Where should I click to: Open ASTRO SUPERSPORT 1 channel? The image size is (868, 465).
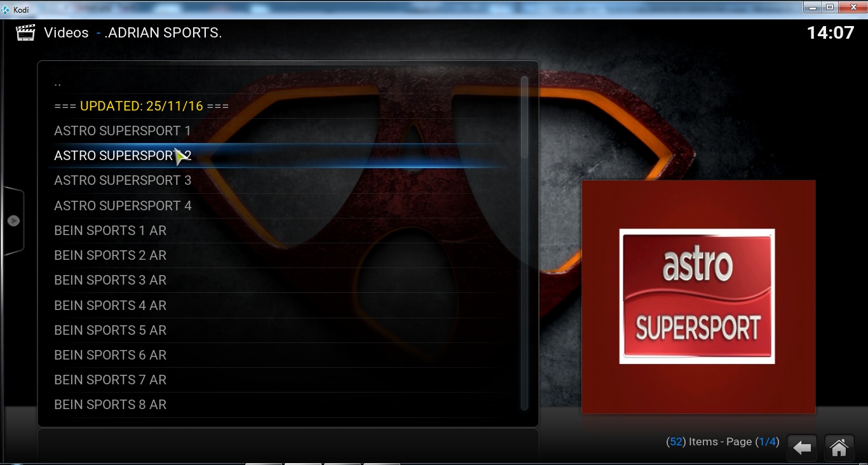coord(277,131)
